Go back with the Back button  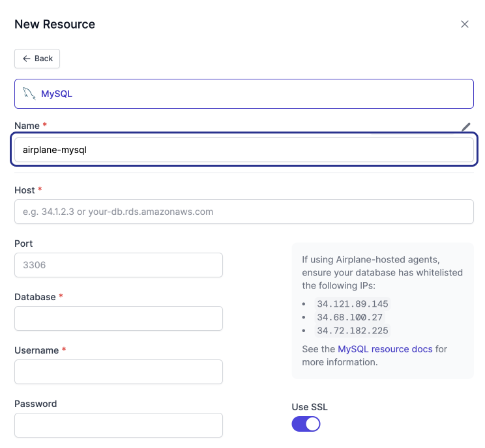pyautogui.click(x=37, y=59)
